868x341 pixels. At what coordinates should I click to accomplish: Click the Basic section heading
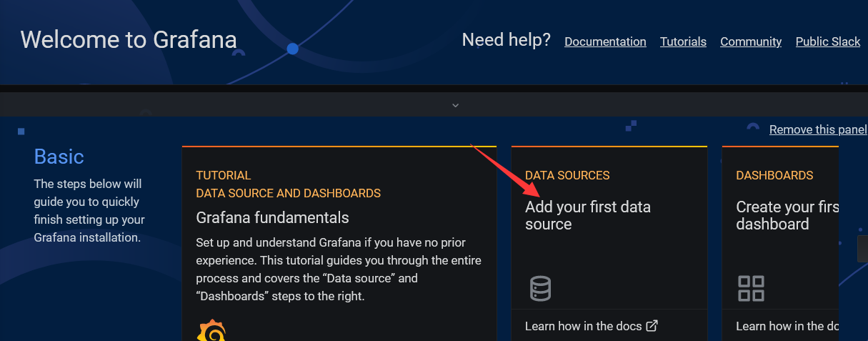tap(59, 157)
